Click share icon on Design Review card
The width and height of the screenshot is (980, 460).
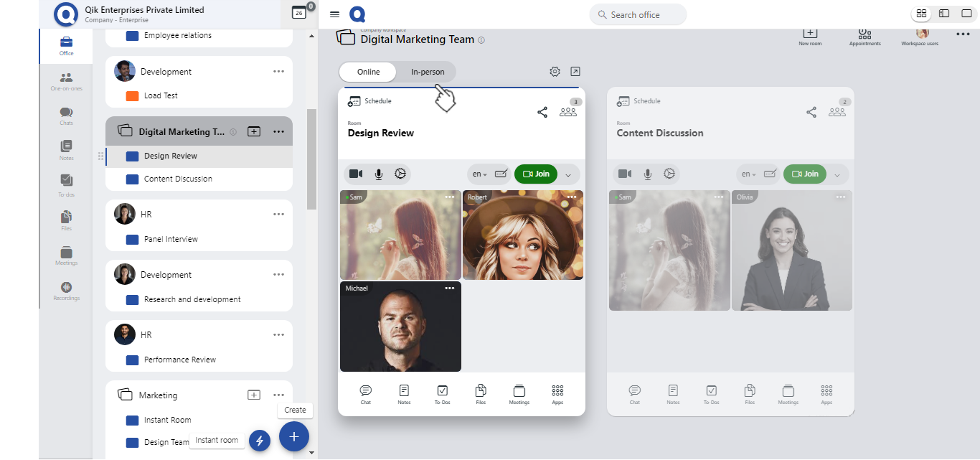point(542,112)
